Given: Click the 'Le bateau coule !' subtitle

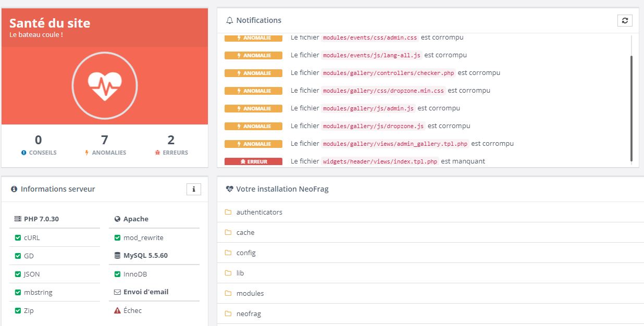Looking at the screenshot, I should point(36,35).
